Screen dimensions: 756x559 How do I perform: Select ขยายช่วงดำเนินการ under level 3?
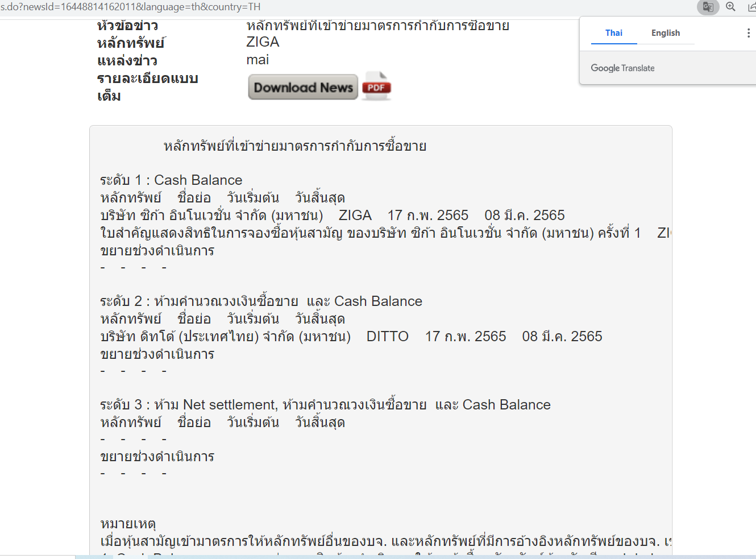tap(157, 457)
